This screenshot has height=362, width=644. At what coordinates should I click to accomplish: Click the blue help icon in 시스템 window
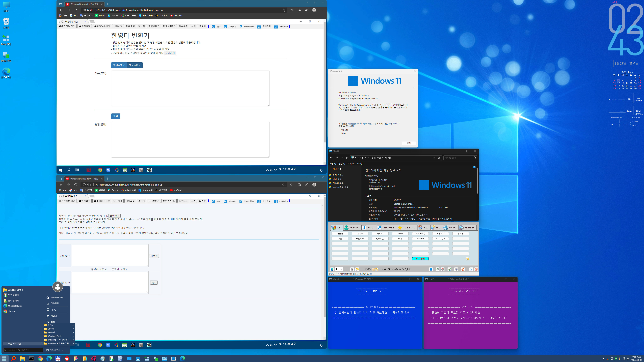click(474, 167)
